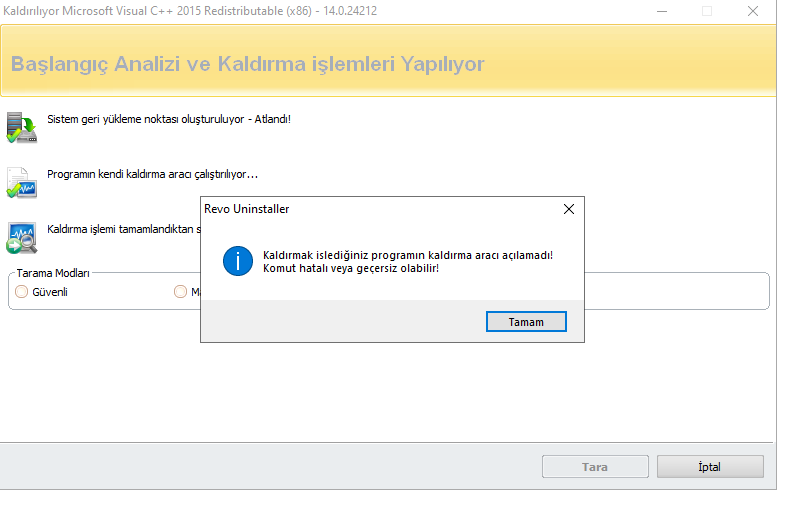The height and width of the screenshot is (520, 805).
Task: Click the 'Programın kendi kaldırma aracı çalıştırılıyor…' text
Action: coord(152,175)
